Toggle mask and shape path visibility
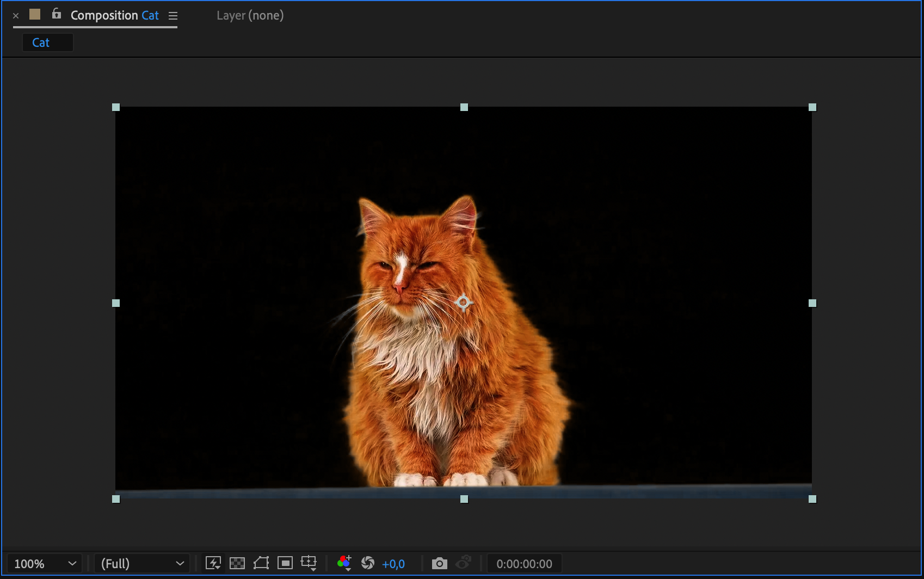This screenshot has height=579, width=924. tap(261, 563)
